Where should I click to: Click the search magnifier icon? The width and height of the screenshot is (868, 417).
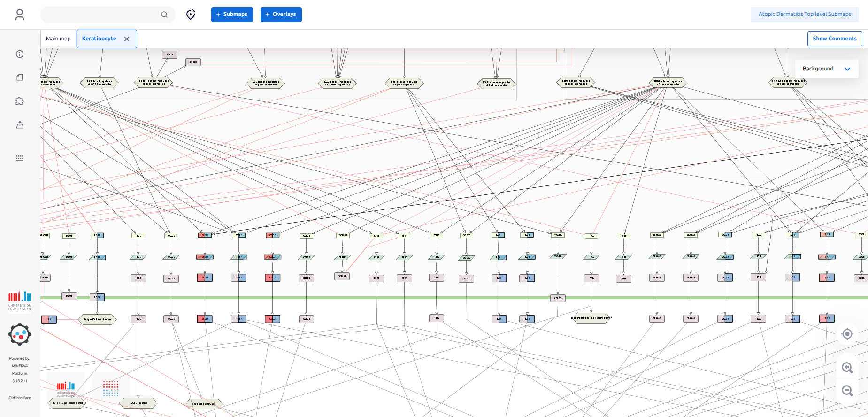pyautogui.click(x=164, y=15)
